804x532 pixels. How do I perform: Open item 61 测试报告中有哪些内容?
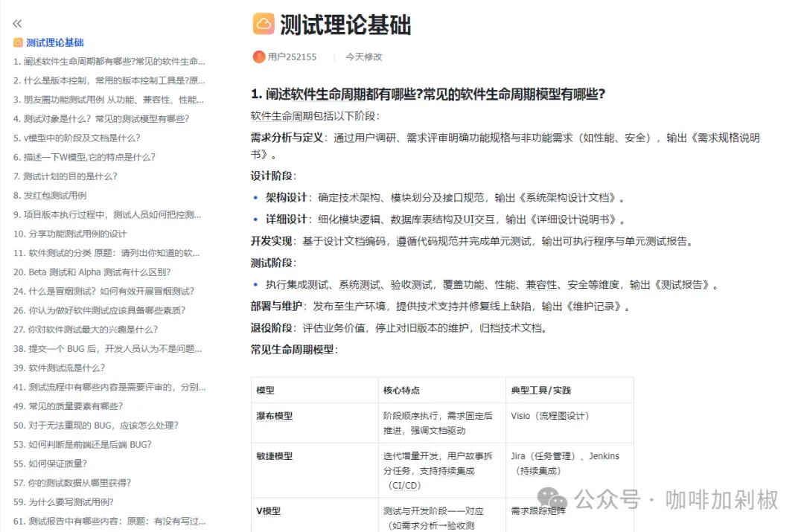(x=109, y=522)
